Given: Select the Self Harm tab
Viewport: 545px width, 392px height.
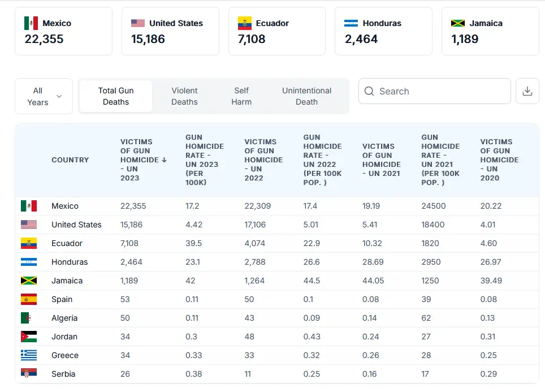Looking at the screenshot, I should click(x=241, y=96).
